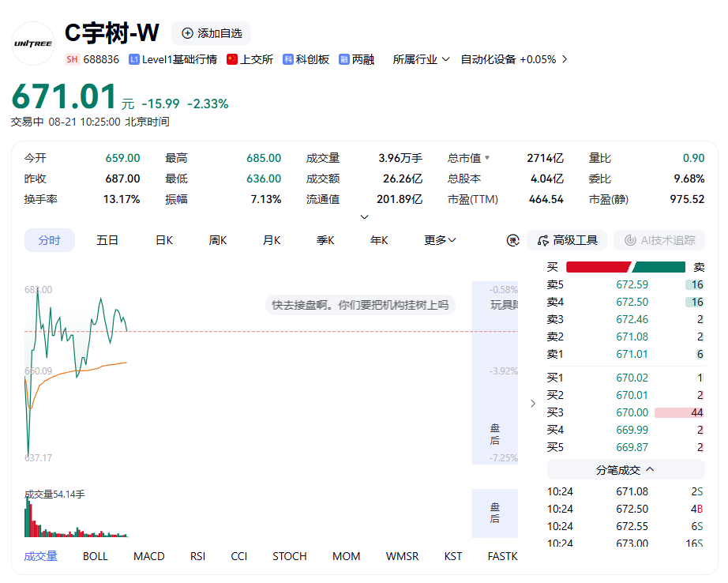Switch to the 年K chart tab
The image size is (728, 583).
point(379,240)
